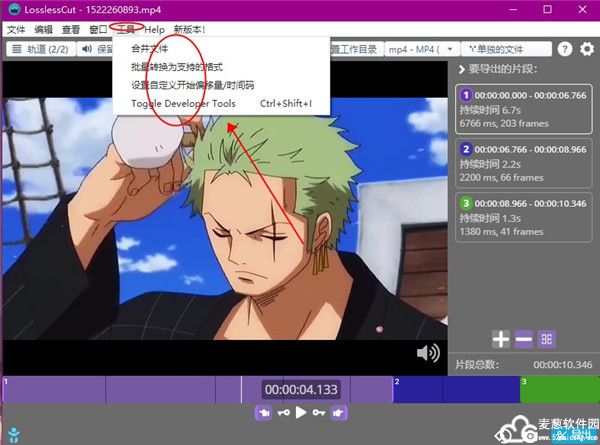600x445 pixels.
Task: Open the 查看 menu
Action: [71, 29]
